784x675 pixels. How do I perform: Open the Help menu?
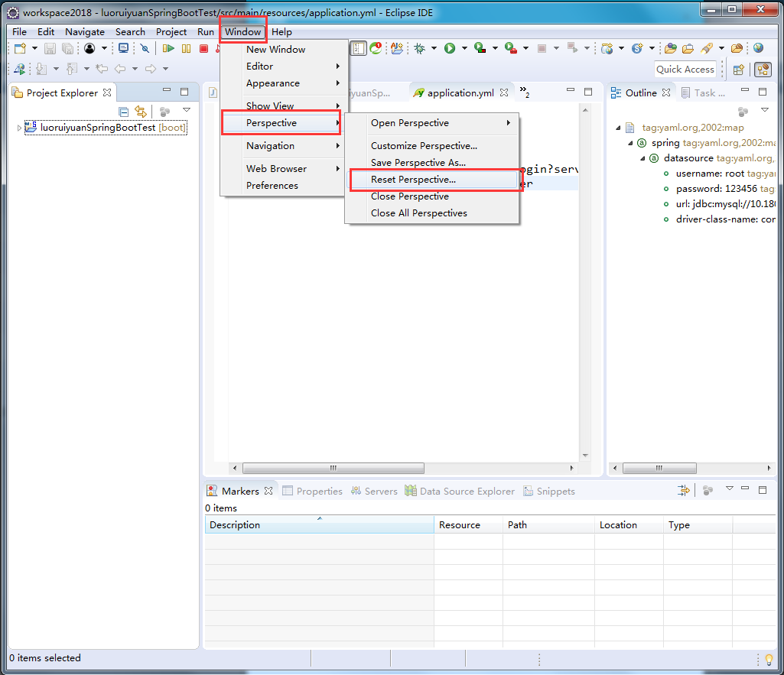tap(281, 31)
